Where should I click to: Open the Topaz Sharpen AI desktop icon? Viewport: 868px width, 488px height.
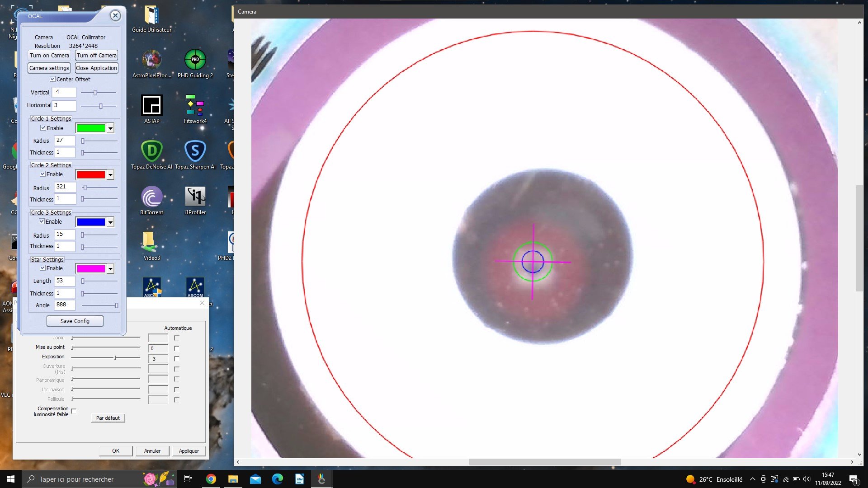point(195,155)
